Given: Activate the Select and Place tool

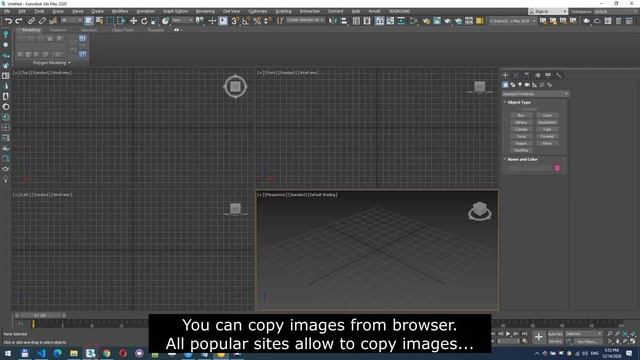Looking at the screenshot, I should point(165,21).
